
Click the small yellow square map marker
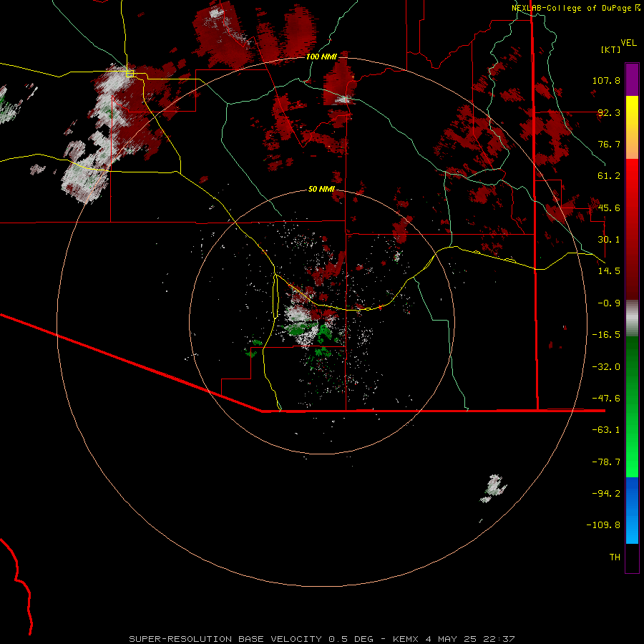tap(130, 74)
